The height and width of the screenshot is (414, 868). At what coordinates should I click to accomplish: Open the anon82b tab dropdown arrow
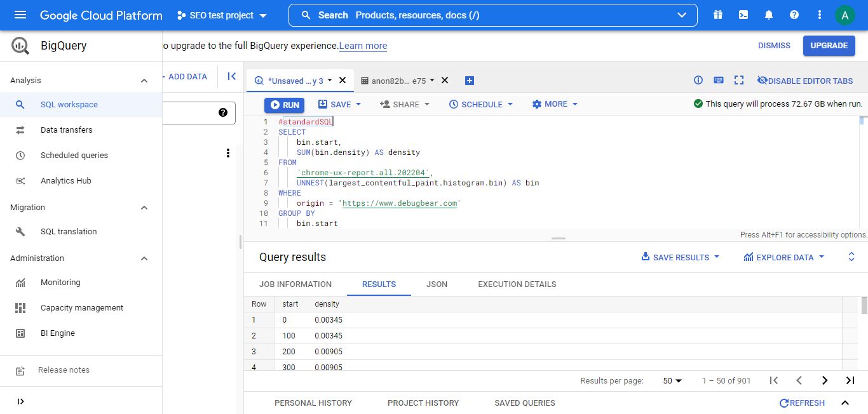[432, 80]
